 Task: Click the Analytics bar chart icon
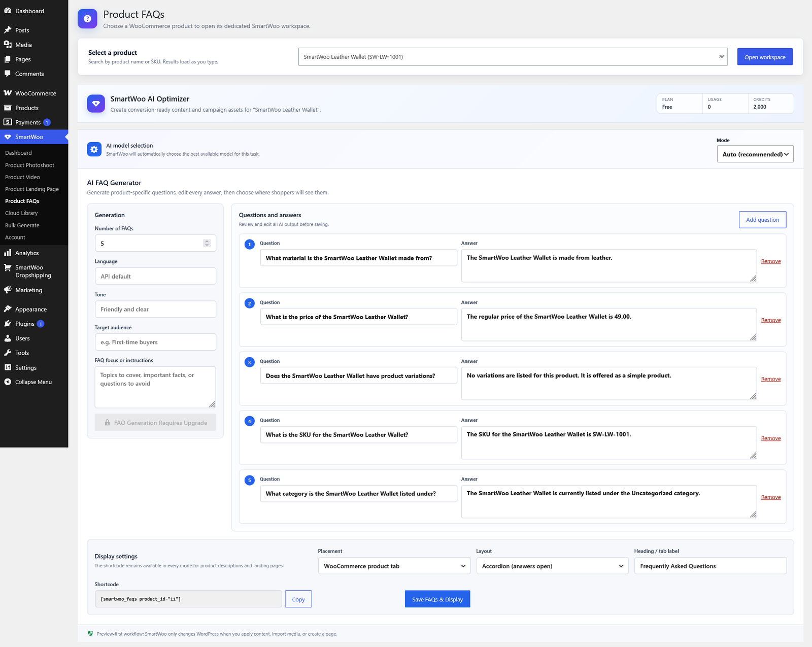[8, 253]
